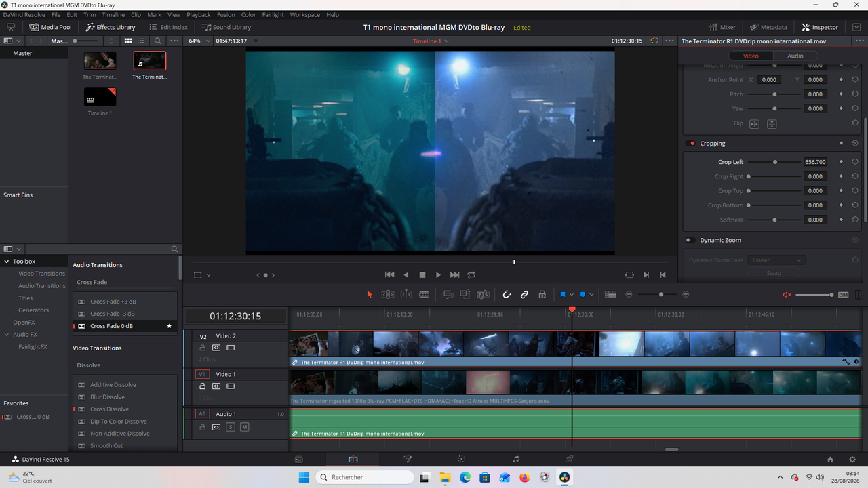Switch Inspector to the Video tab
Image resolution: width=868 pixels, height=488 pixels.
tap(751, 56)
